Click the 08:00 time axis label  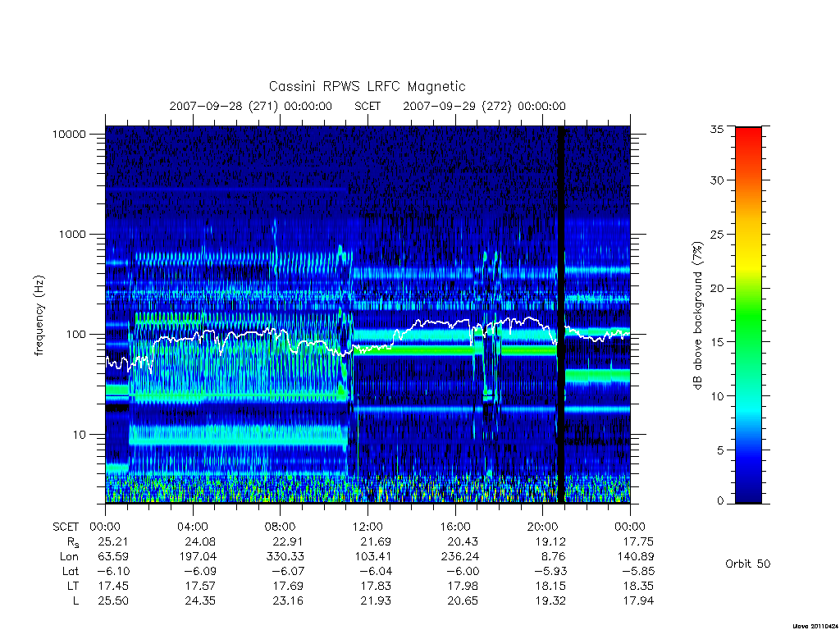[281, 527]
